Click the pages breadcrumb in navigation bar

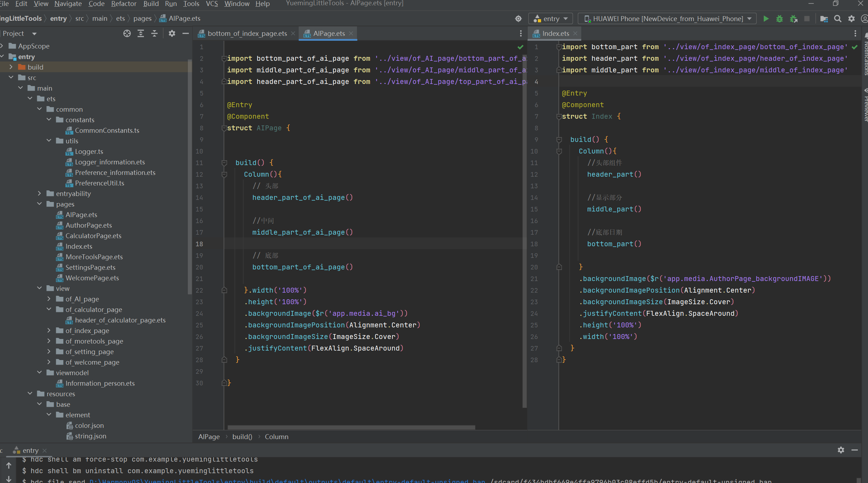click(142, 18)
